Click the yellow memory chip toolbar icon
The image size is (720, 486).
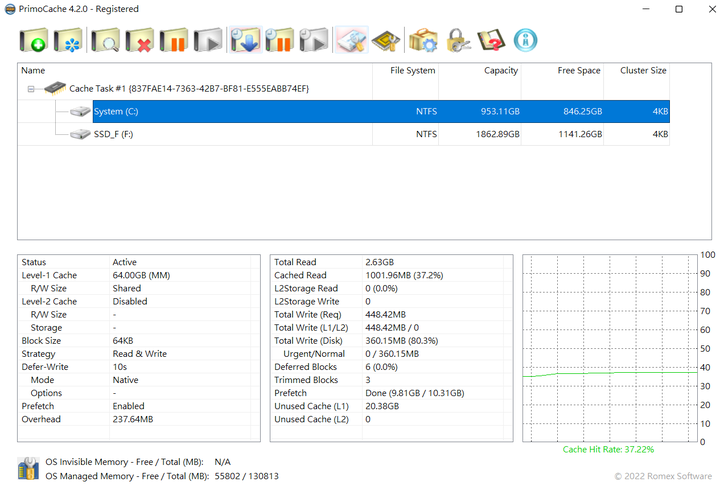pyautogui.click(x=386, y=40)
